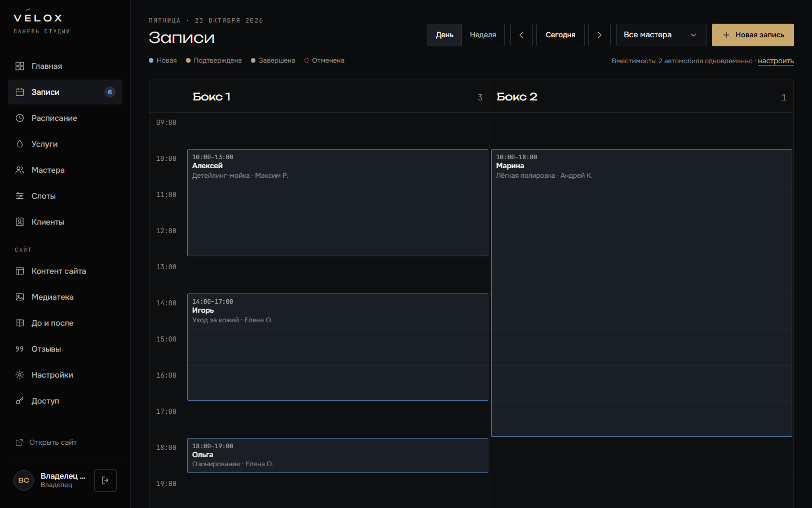
Task: Switch view to Неделя
Action: (x=483, y=35)
